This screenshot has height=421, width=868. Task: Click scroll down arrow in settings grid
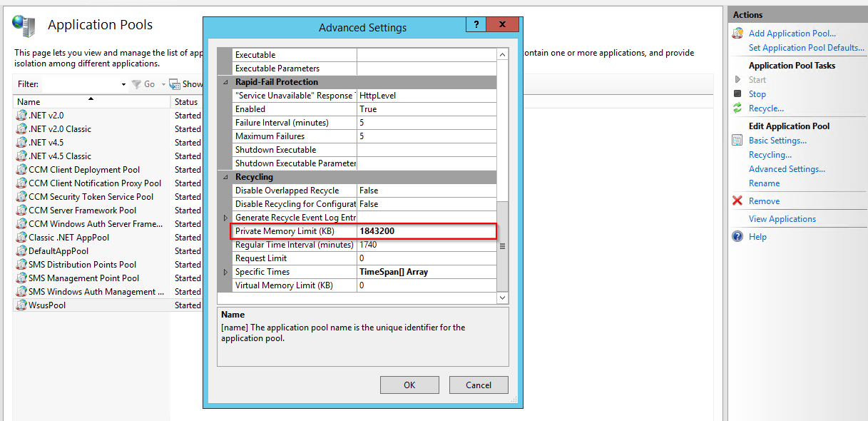502,298
